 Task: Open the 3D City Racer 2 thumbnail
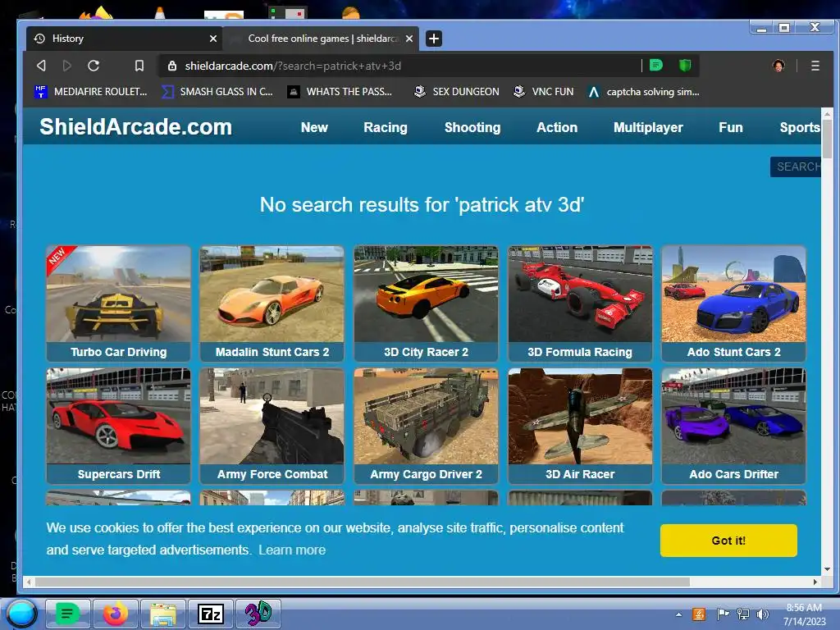426,304
